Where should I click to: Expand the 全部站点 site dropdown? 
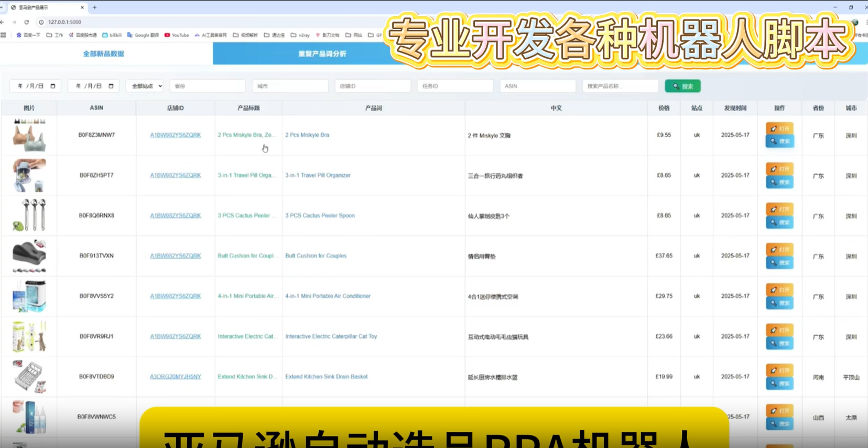pos(145,86)
